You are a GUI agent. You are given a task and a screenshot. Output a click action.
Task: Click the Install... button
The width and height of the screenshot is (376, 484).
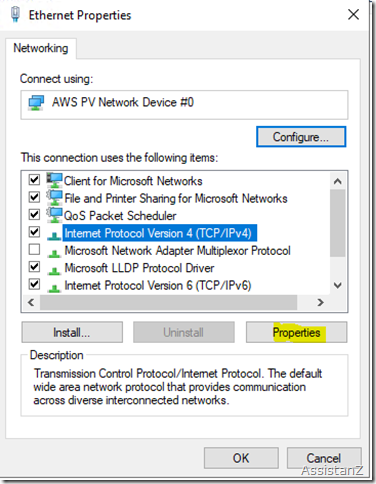72,332
